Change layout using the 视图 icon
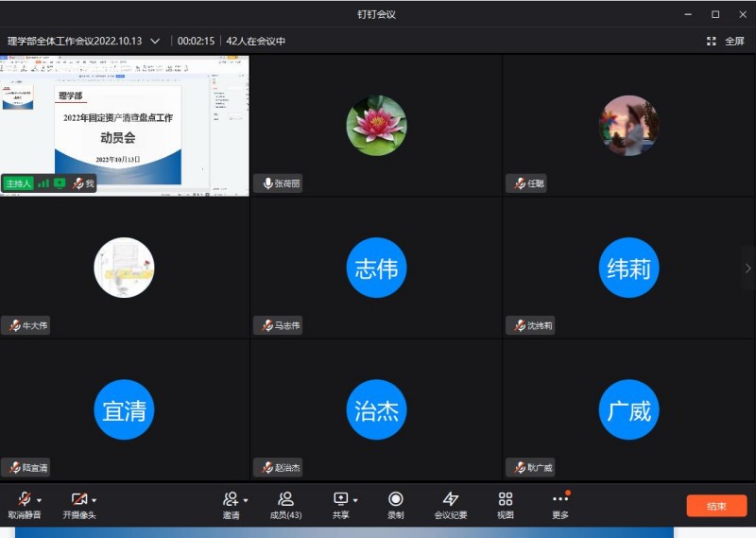This screenshot has height=538, width=756. coord(506,504)
